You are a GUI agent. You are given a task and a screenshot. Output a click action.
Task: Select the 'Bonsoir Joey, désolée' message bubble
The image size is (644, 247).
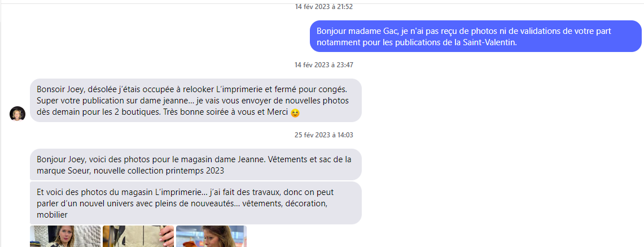pyautogui.click(x=196, y=101)
